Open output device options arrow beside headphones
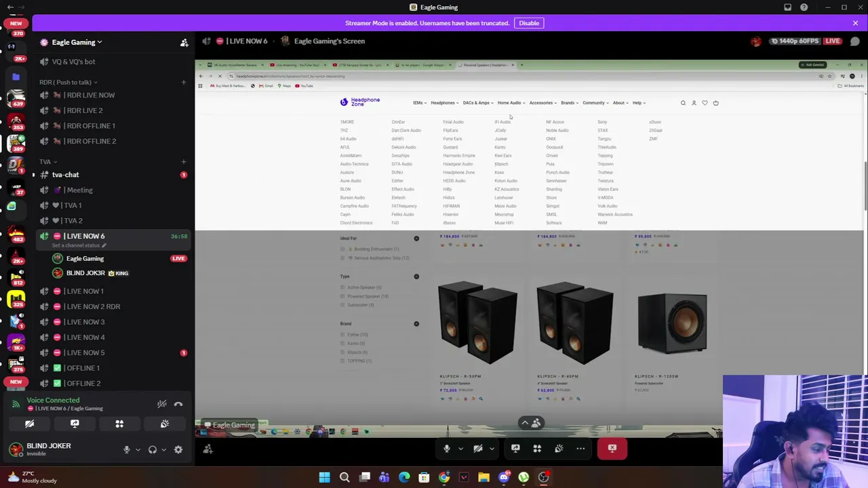868x488 pixels. click(x=163, y=449)
